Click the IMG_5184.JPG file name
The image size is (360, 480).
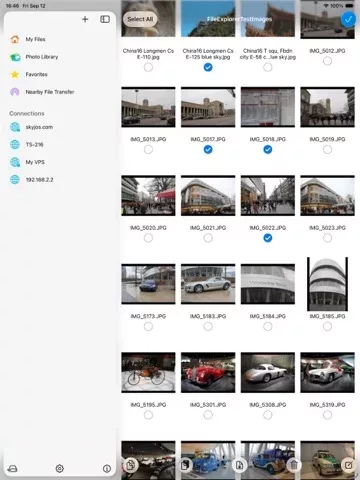(x=268, y=316)
